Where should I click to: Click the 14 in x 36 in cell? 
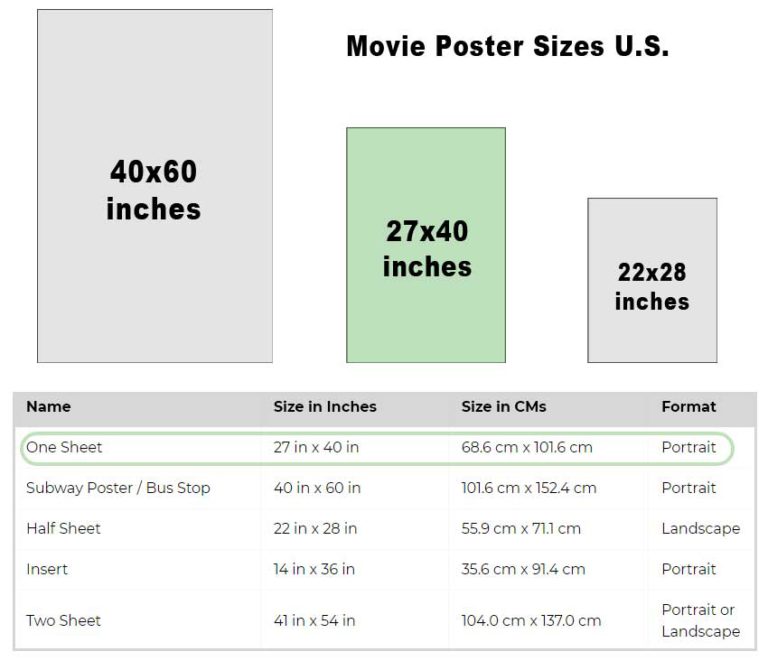(314, 569)
